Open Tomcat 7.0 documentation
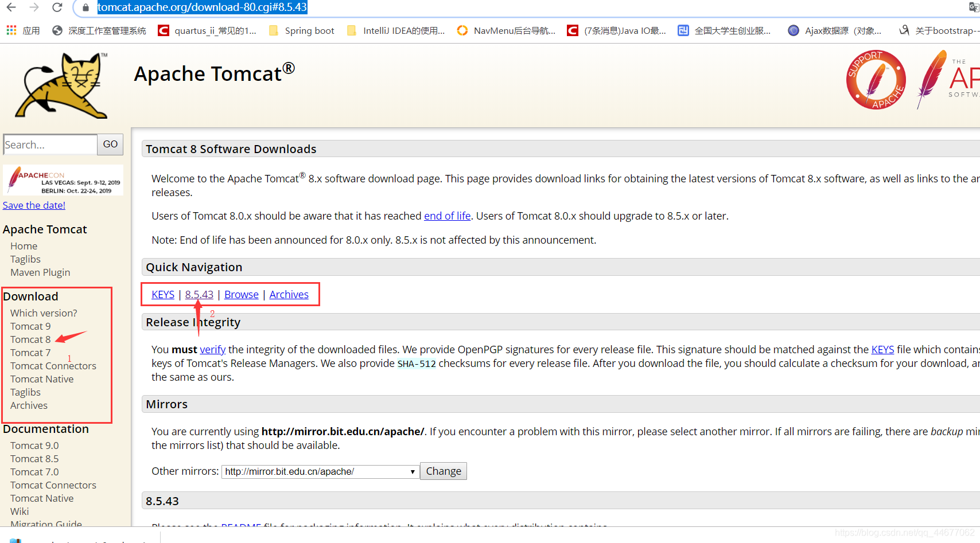 (x=34, y=472)
